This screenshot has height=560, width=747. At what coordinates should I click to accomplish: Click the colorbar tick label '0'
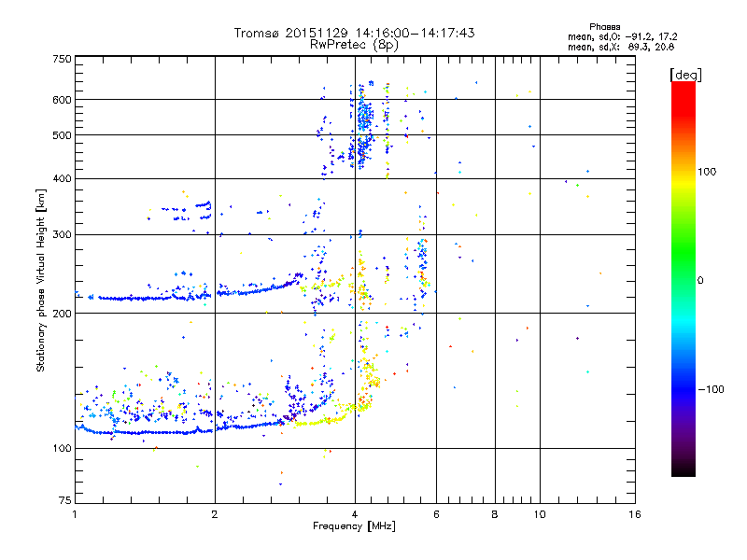tap(700, 280)
